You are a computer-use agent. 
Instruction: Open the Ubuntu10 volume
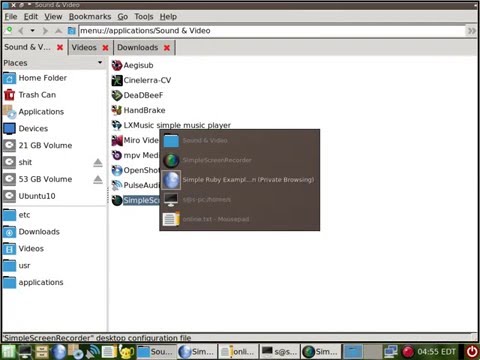click(x=37, y=196)
